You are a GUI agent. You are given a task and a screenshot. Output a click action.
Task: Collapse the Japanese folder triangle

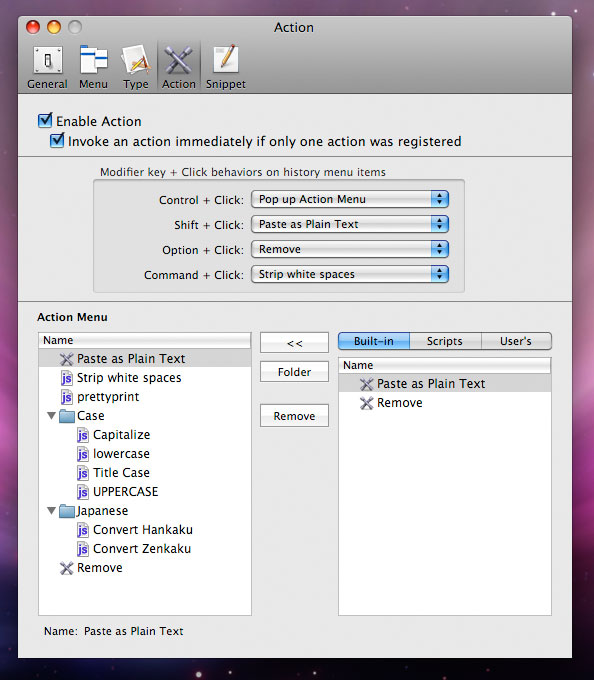pyautogui.click(x=51, y=510)
